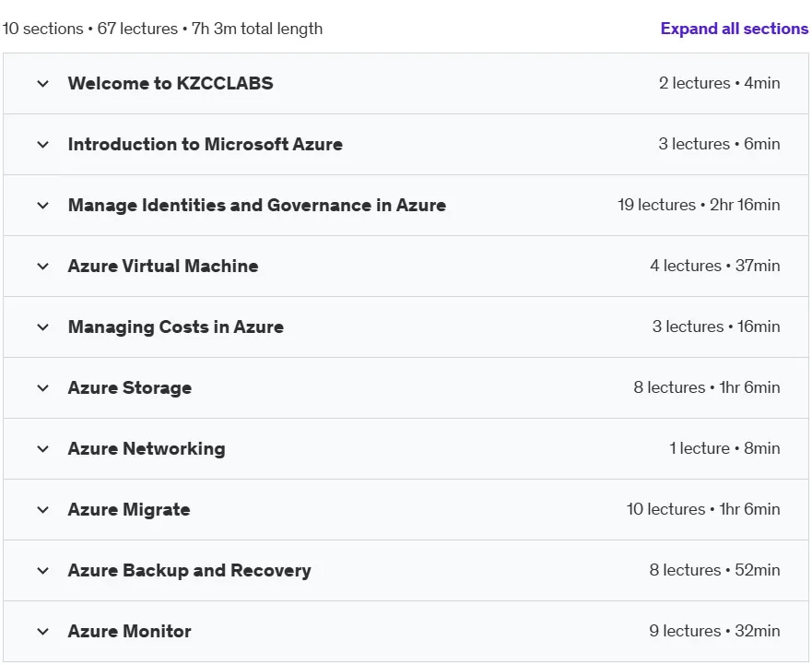The height and width of the screenshot is (665, 812).
Task: Open the Welcome to KZCCLABS section title
Action: point(171,83)
